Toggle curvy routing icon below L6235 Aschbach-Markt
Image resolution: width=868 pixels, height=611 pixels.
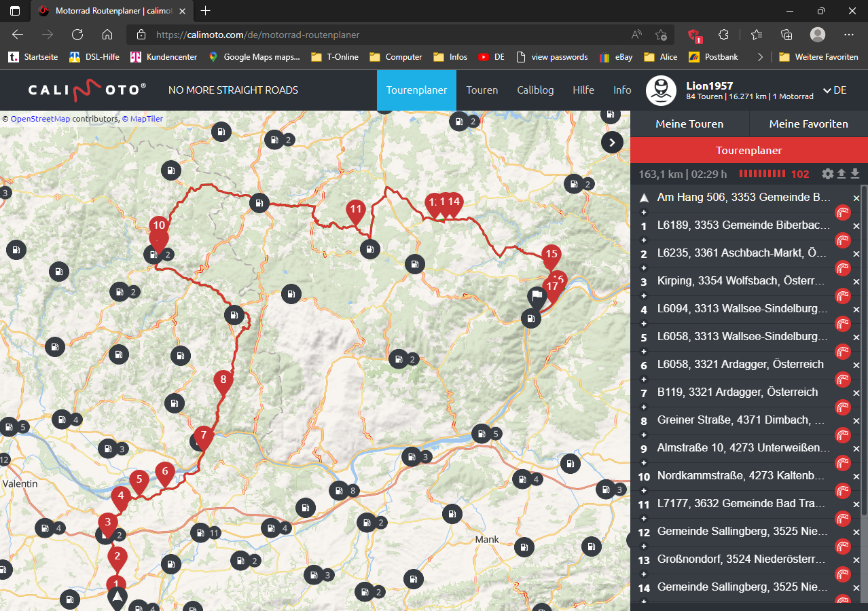coord(843,268)
